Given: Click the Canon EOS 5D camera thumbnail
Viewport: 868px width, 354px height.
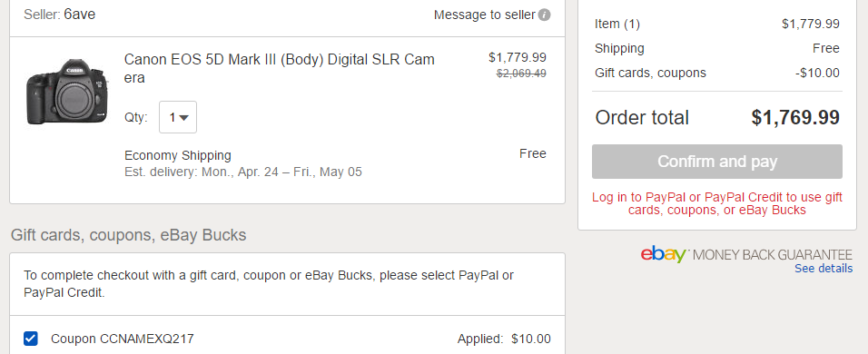Looking at the screenshot, I should pos(66,91).
